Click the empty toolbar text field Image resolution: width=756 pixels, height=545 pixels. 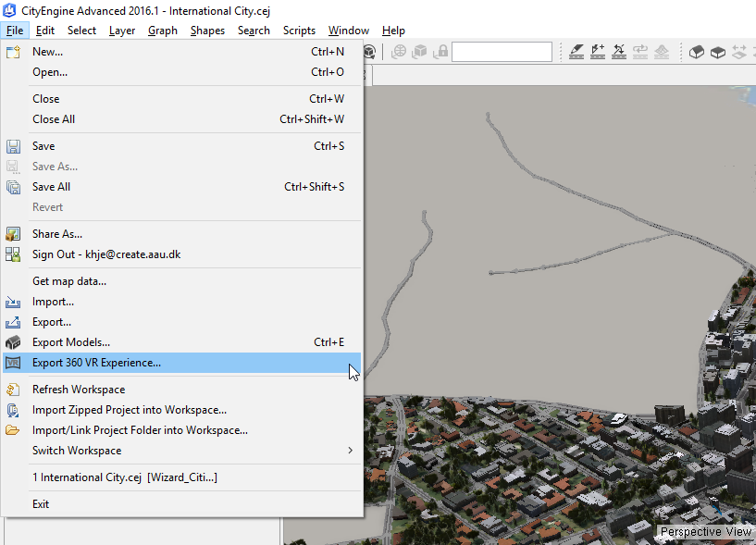502,52
